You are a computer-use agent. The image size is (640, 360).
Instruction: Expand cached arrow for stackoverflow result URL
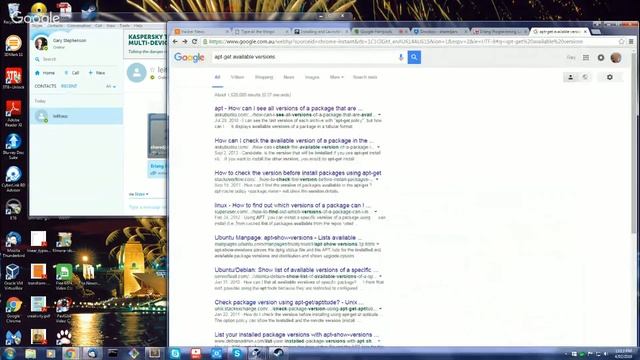[377, 179]
